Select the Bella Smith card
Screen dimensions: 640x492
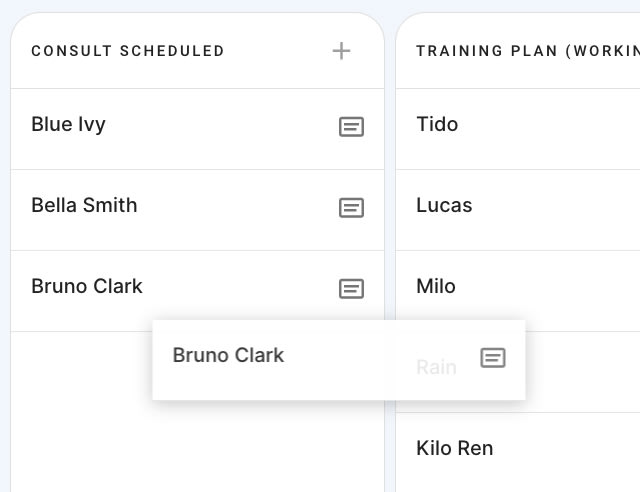click(197, 210)
